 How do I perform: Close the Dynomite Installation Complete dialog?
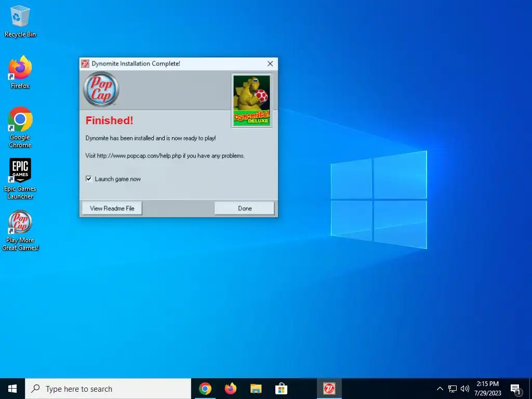pyautogui.click(x=270, y=63)
